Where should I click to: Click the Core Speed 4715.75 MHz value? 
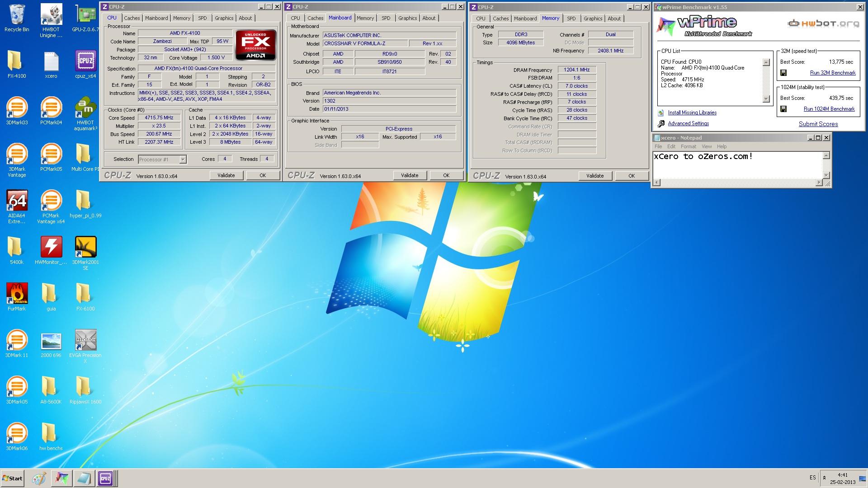(x=159, y=117)
